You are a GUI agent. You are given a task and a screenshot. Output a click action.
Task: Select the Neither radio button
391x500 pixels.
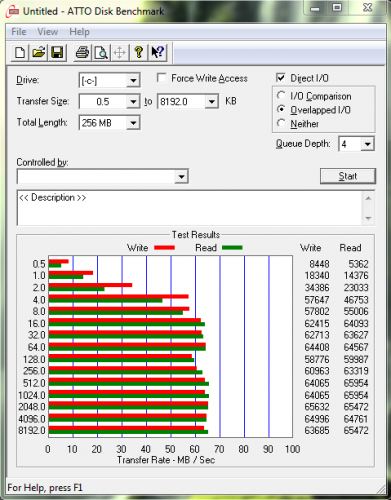(281, 124)
